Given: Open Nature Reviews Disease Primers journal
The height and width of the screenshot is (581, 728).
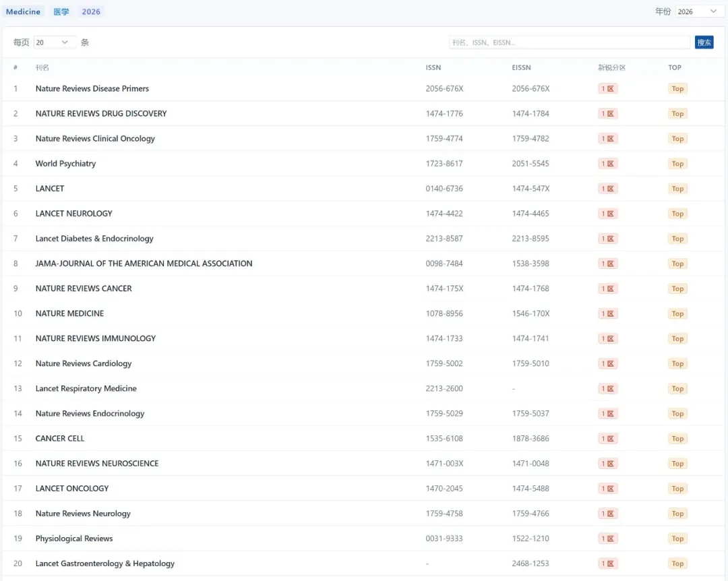Looking at the screenshot, I should (x=92, y=88).
